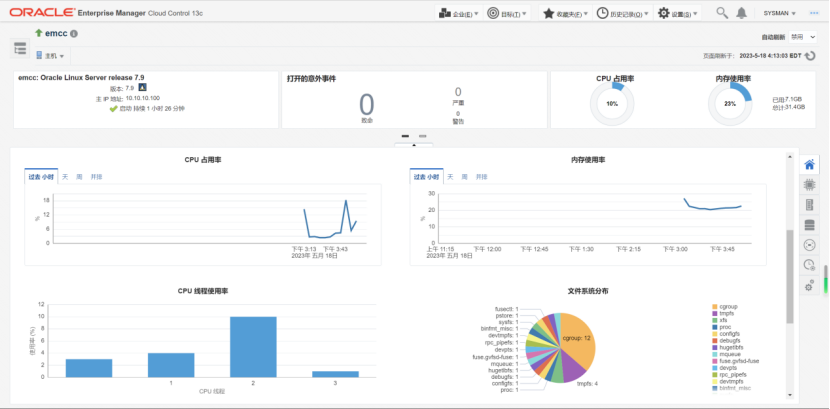The height and width of the screenshot is (409, 830).
Task: Click the dashboard scrollbar up arrow
Action: click(x=790, y=156)
